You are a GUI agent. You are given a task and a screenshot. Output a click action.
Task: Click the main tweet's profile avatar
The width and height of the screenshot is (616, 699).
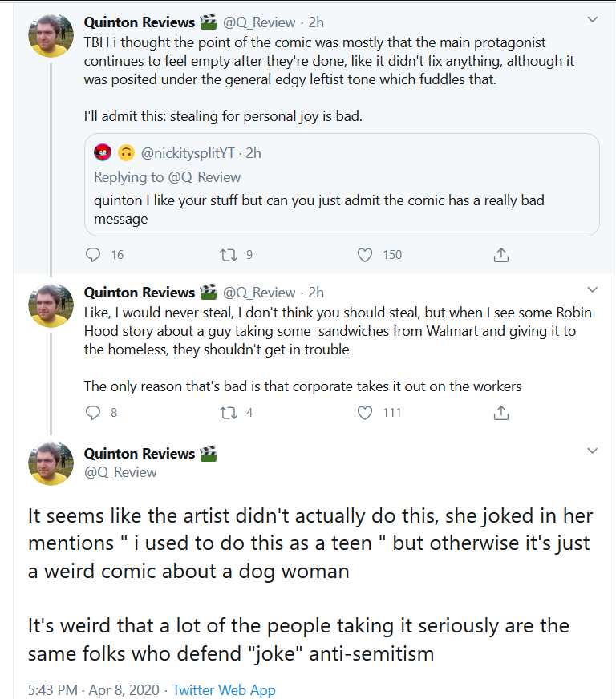(x=51, y=463)
